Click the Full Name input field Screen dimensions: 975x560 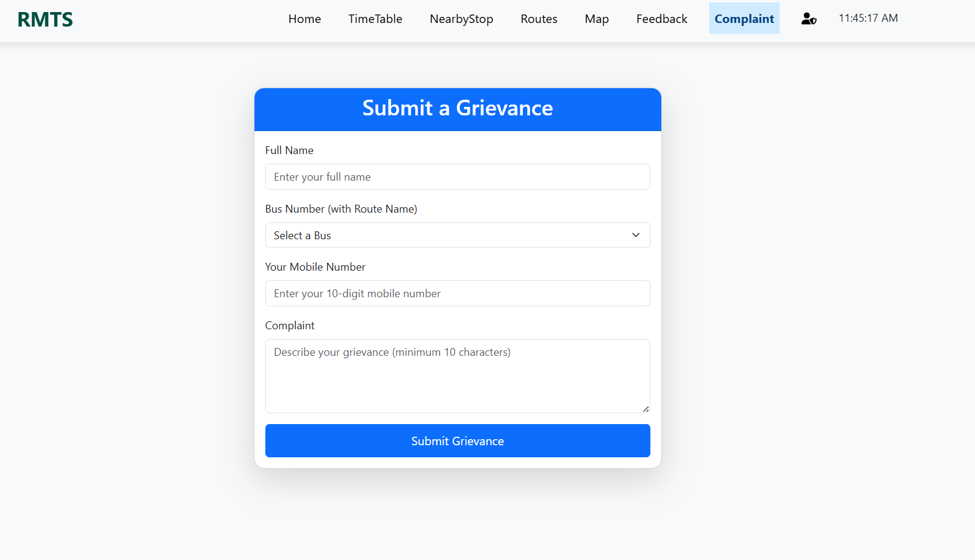point(458,176)
